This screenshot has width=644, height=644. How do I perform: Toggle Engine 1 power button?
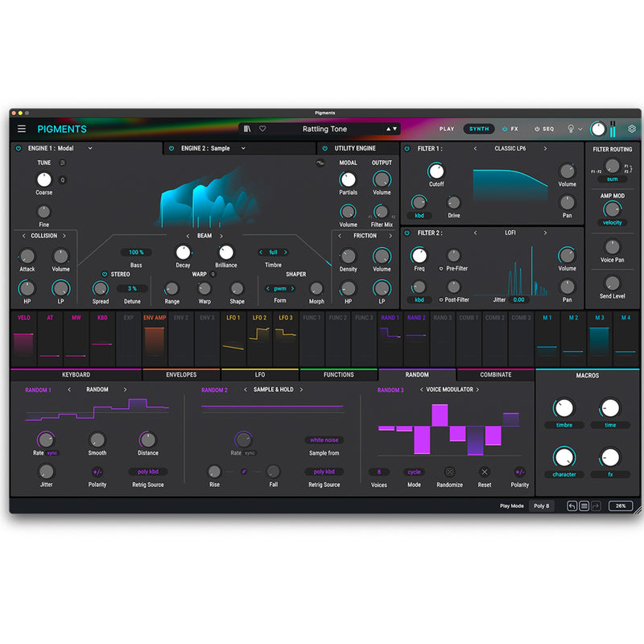click(x=19, y=148)
